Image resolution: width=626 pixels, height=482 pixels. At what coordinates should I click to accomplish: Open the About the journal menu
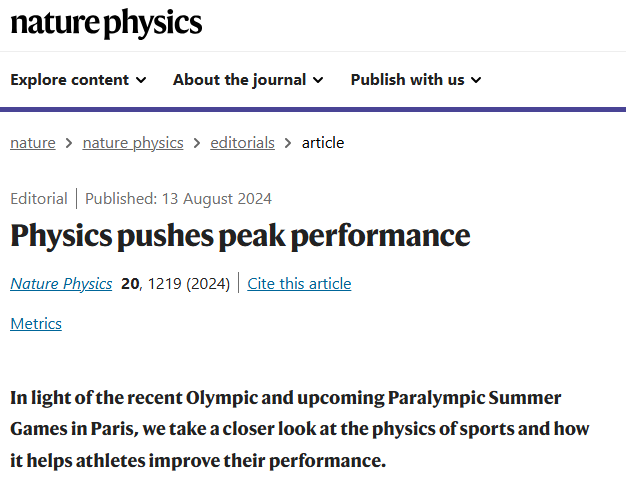(x=248, y=80)
